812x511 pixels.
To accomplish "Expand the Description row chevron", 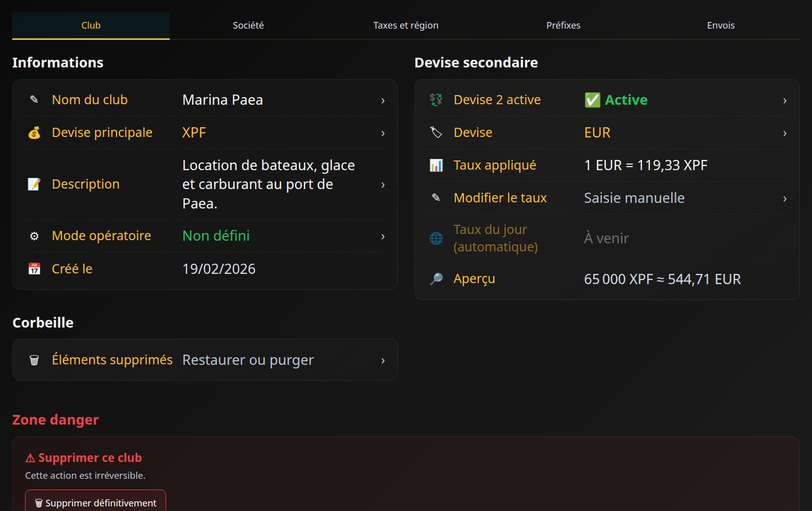I will 383,185.
